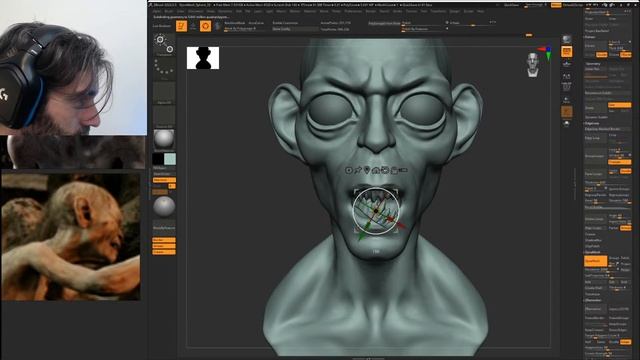Viewport: 640px width, 360px height.
Task: Click the black silhouette preview thumbnail
Action: (x=203, y=58)
